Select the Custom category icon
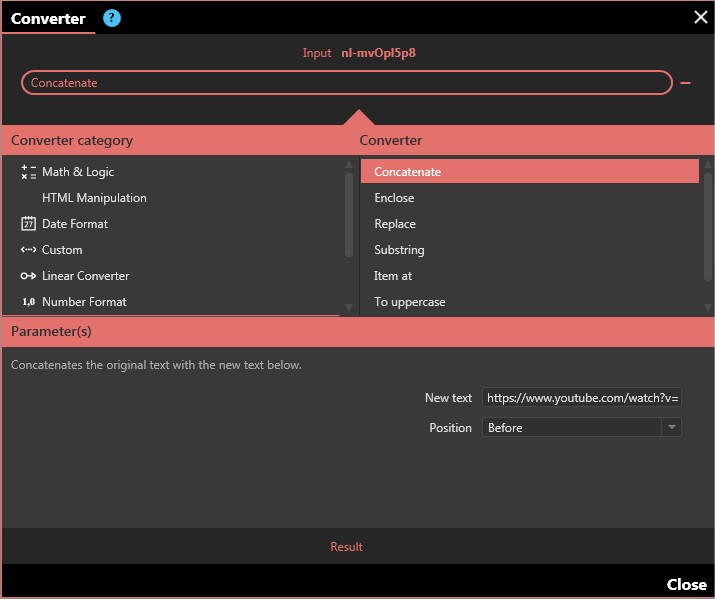 pyautogui.click(x=28, y=250)
